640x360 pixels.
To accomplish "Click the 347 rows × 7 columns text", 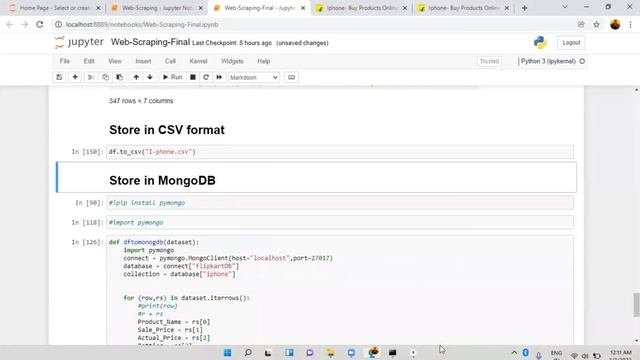I will 141,101.
